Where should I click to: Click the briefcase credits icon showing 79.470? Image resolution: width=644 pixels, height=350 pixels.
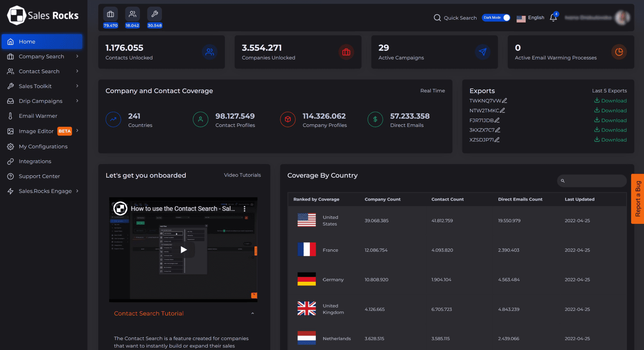(110, 14)
